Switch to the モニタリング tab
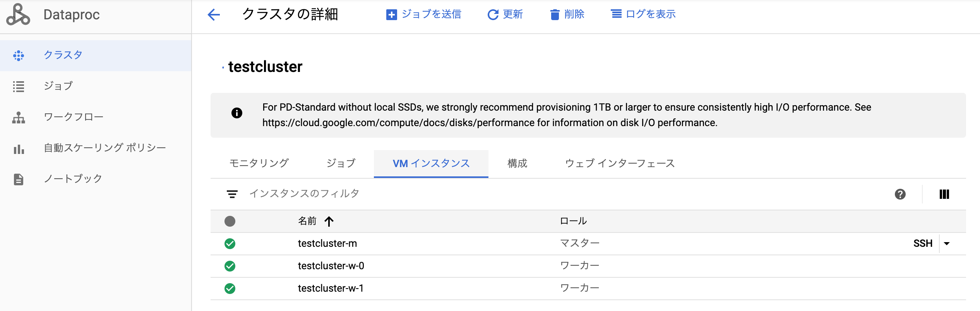This screenshot has height=311, width=980. coord(259,163)
